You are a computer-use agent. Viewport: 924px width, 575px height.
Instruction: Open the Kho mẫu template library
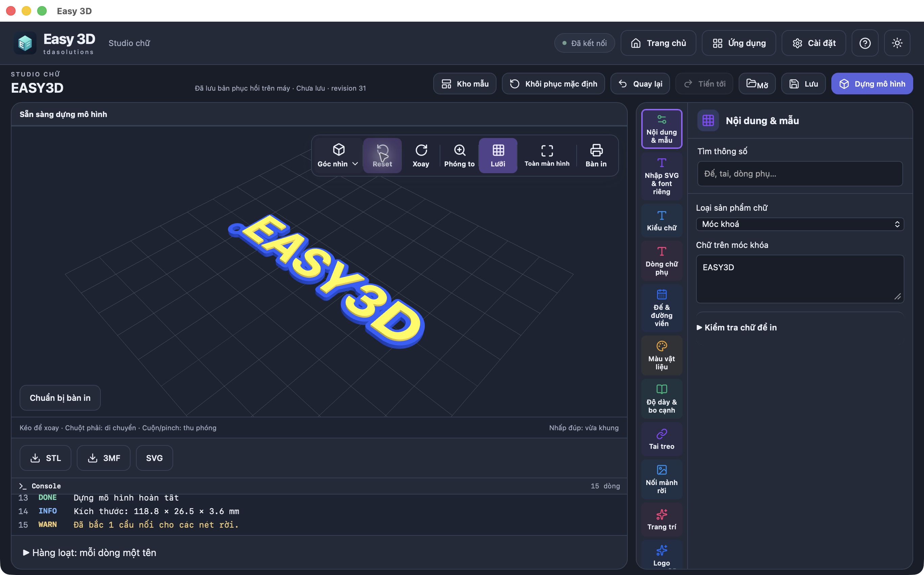[465, 84]
